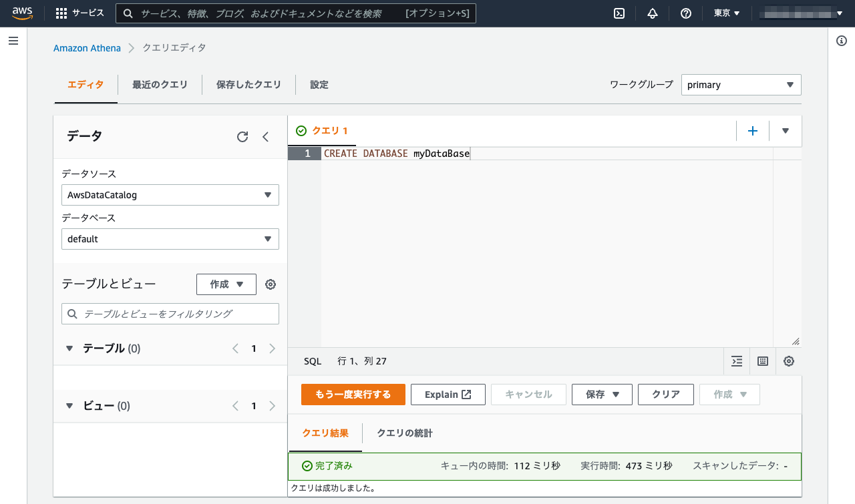Viewport: 855px width, 504px height.
Task: Click the 完了済み status text
Action: click(x=334, y=466)
